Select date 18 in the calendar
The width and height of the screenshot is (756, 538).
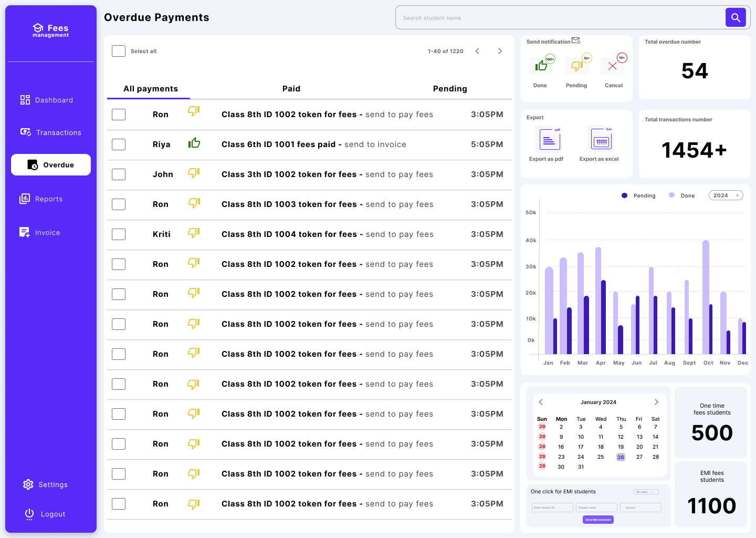pos(601,447)
